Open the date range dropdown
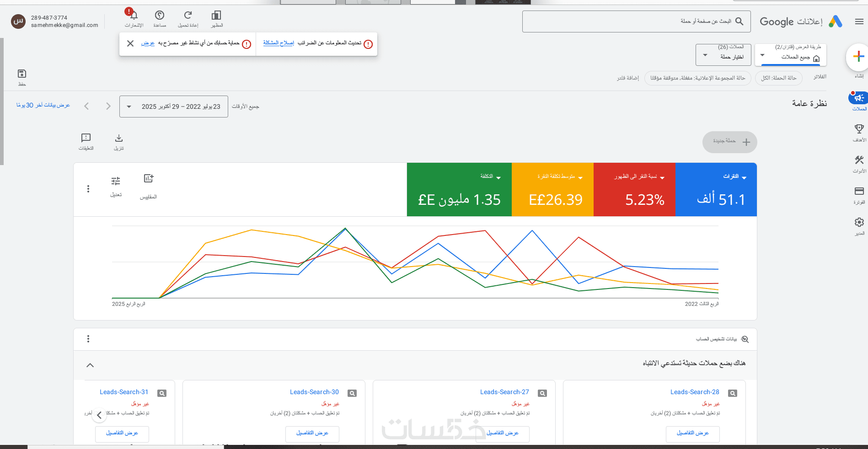868x449 pixels. [174, 107]
